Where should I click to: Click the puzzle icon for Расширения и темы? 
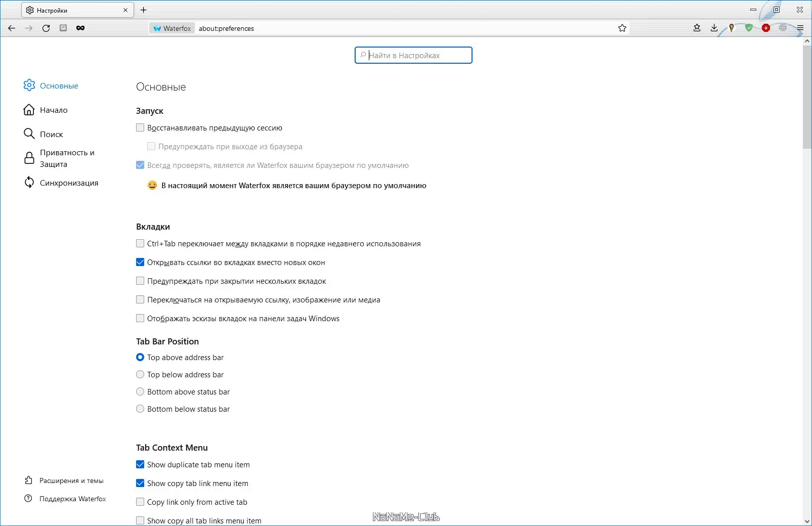point(29,480)
